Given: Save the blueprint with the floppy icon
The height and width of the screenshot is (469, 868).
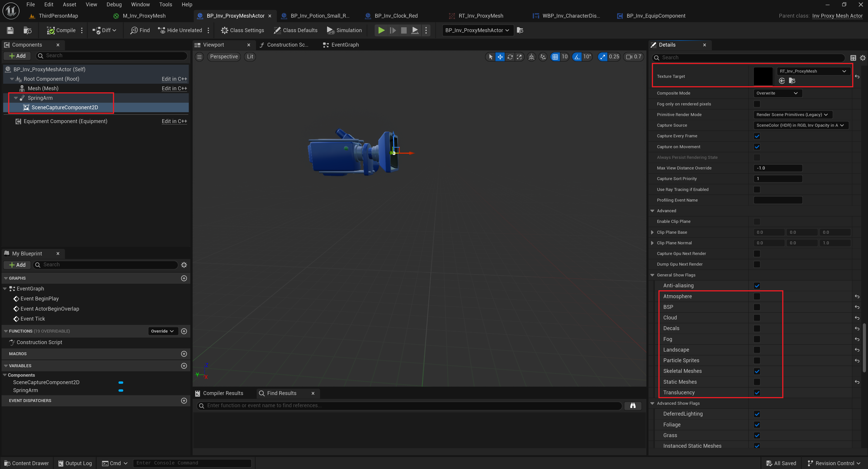Looking at the screenshot, I should point(10,30).
